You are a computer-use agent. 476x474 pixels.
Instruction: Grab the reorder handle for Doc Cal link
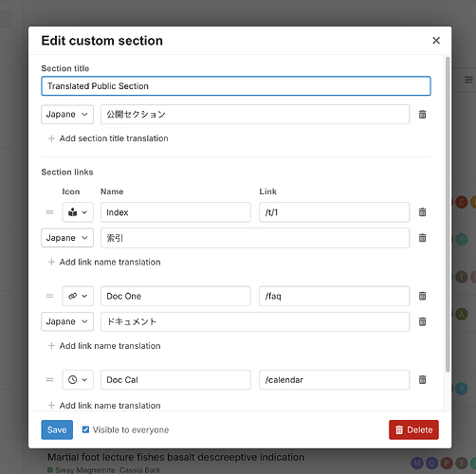[x=49, y=380]
